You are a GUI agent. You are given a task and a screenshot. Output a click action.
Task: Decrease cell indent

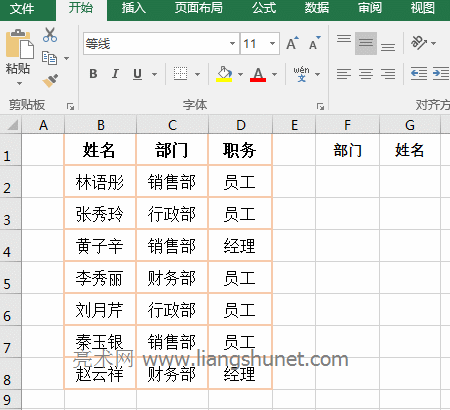[x=419, y=74]
